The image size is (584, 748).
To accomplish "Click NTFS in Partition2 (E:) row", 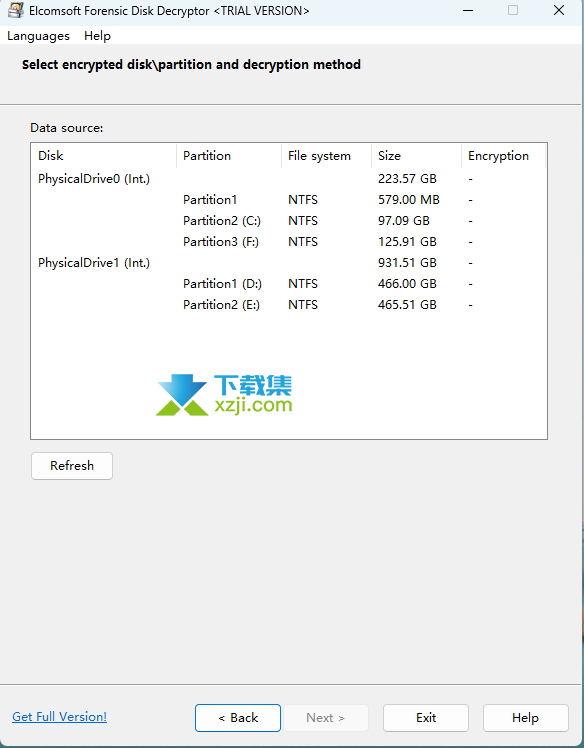I will (x=303, y=305).
